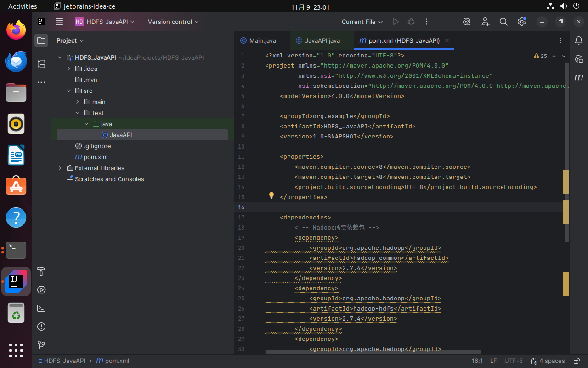Toggle the read-only lock in status bar
This screenshot has height=368, width=588.
click(575, 361)
